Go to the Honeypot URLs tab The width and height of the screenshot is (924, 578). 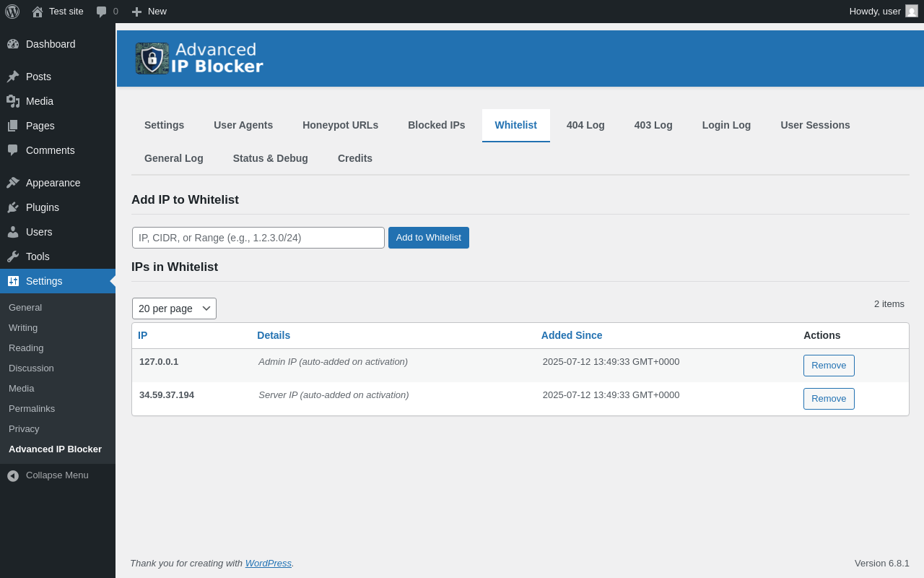pyautogui.click(x=340, y=125)
